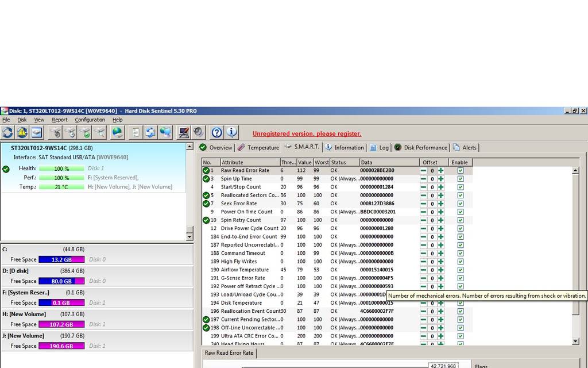Click the C: drive free space bar
The image size is (588, 368).
(x=61, y=259)
